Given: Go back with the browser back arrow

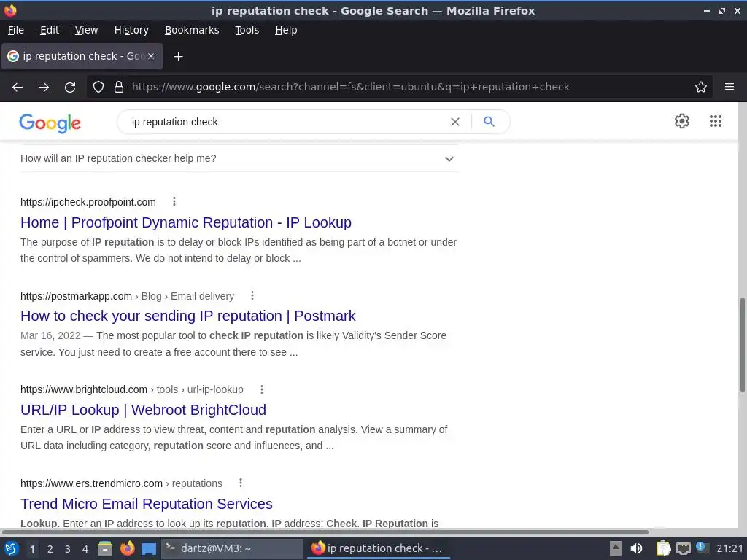Looking at the screenshot, I should [18, 87].
